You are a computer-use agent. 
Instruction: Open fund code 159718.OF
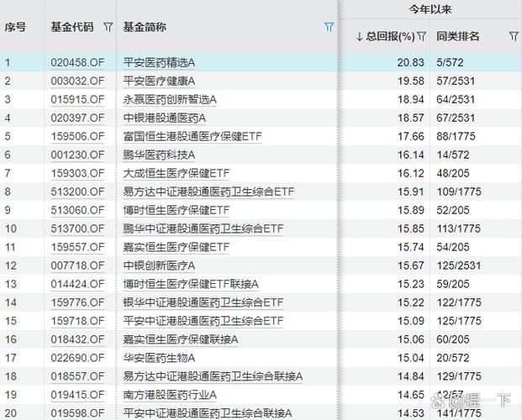pos(77,321)
